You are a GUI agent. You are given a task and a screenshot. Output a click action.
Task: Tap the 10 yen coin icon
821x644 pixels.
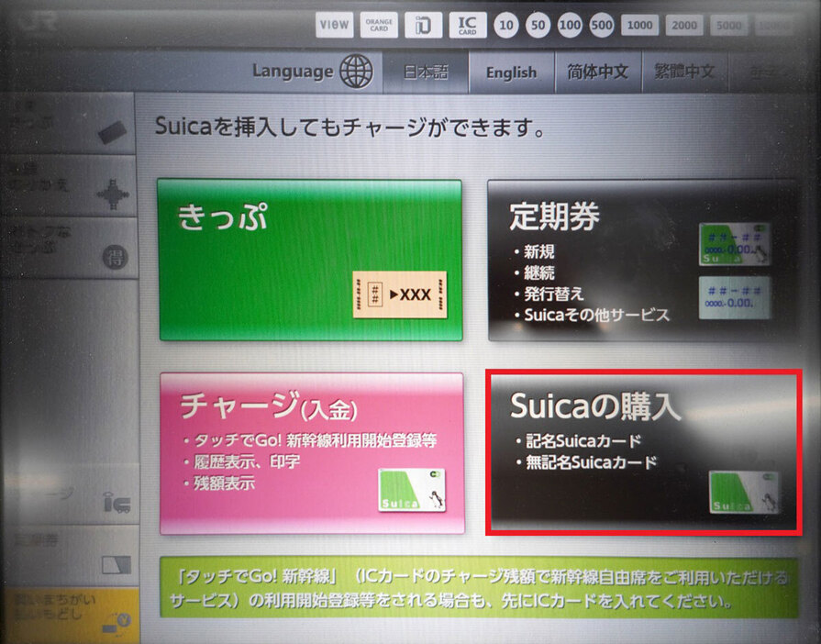pyautogui.click(x=505, y=25)
